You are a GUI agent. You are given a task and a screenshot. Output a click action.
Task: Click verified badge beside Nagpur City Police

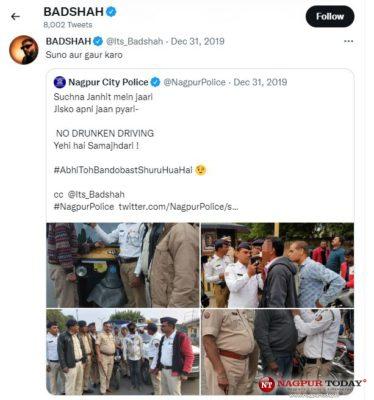click(x=155, y=82)
